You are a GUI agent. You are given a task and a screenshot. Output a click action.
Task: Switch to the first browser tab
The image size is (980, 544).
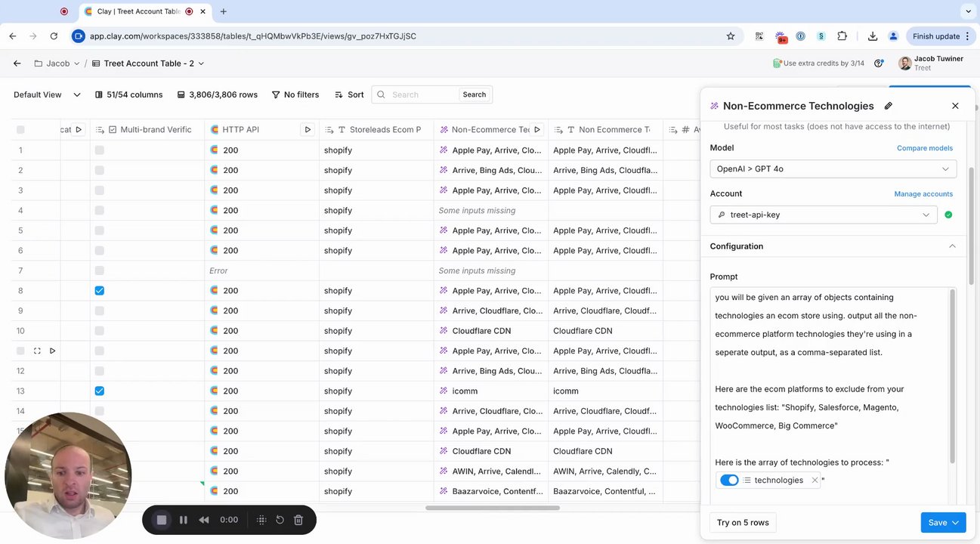coord(63,11)
